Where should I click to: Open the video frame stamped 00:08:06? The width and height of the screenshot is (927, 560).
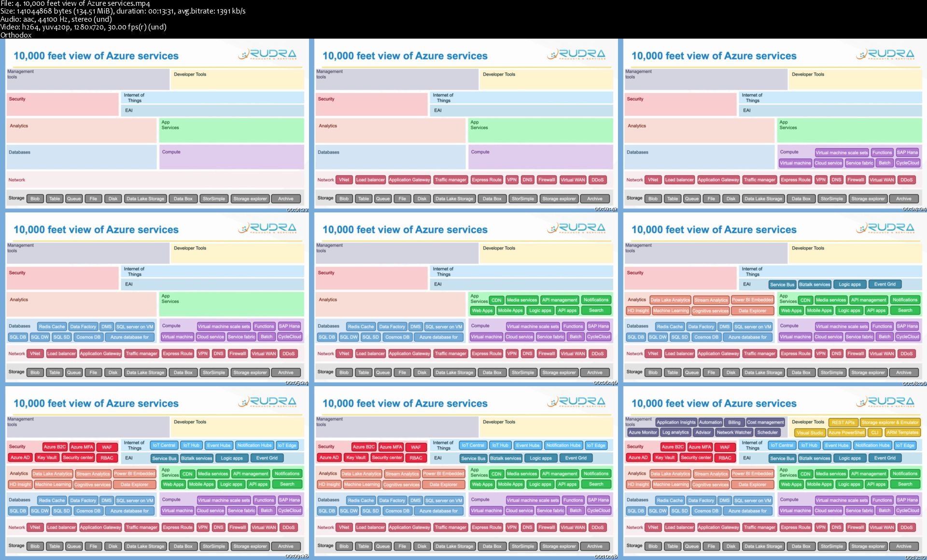click(x=772, y=298)
